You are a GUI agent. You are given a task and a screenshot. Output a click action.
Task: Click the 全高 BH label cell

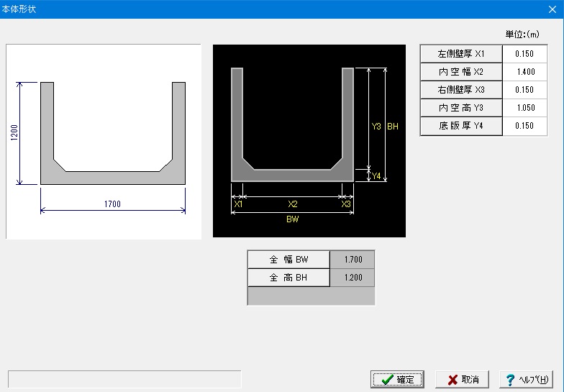click(288, 278)
